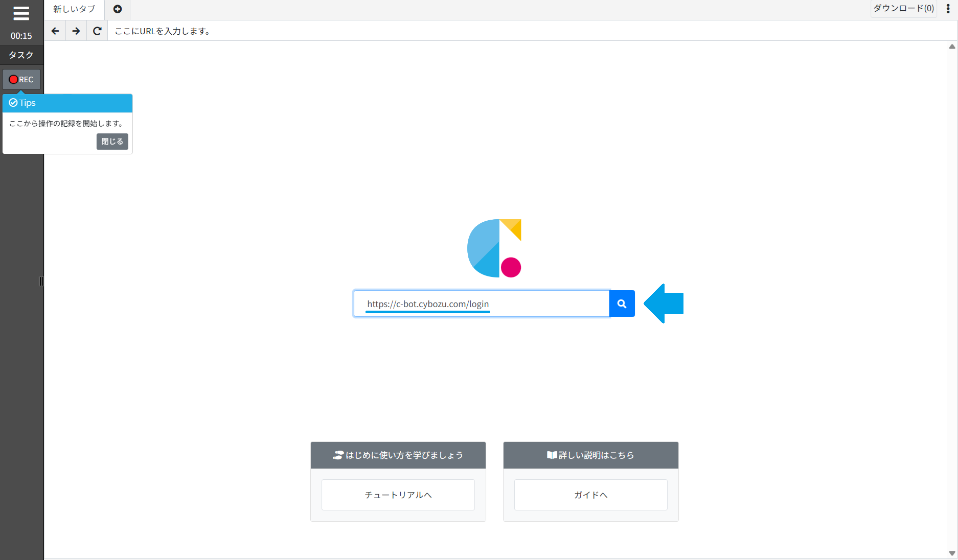Select the 新しいタブ tab
This screenshot has height=560, width=958.
[74, 9]
